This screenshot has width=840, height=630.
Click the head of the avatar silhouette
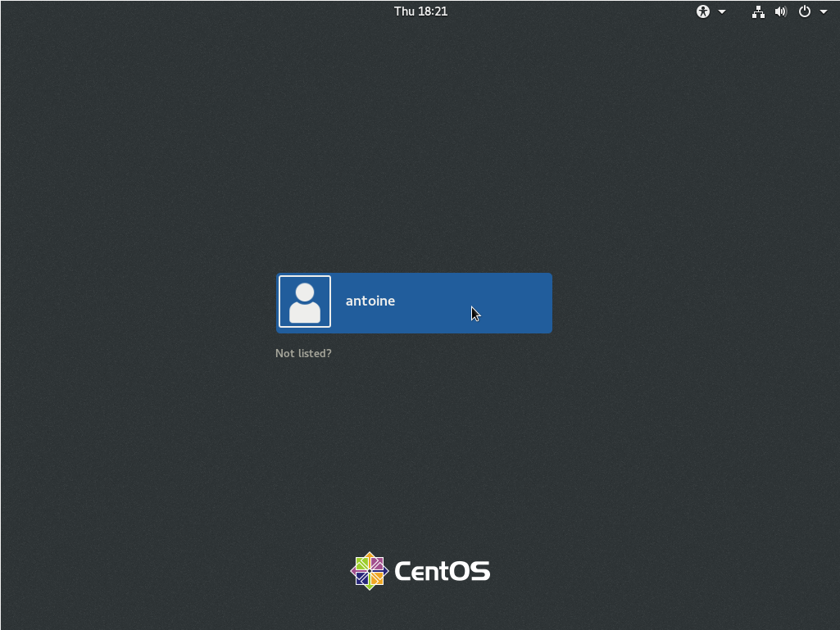305,292
